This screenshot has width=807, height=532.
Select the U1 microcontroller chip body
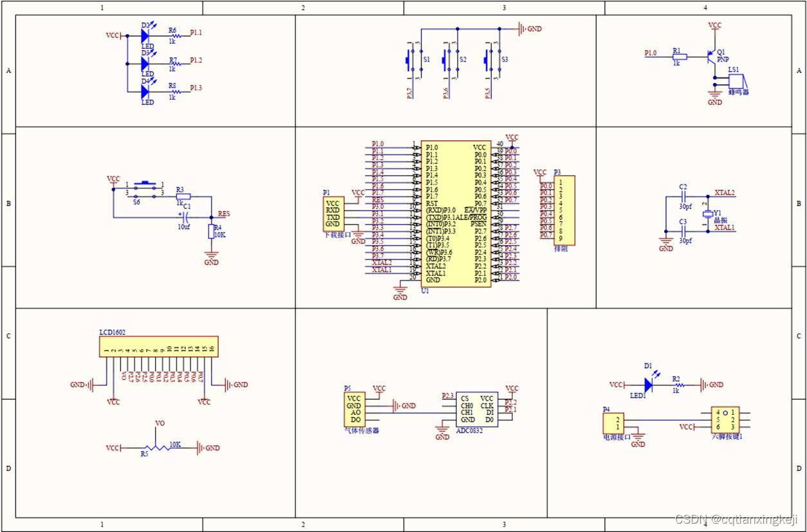[456, 214]
